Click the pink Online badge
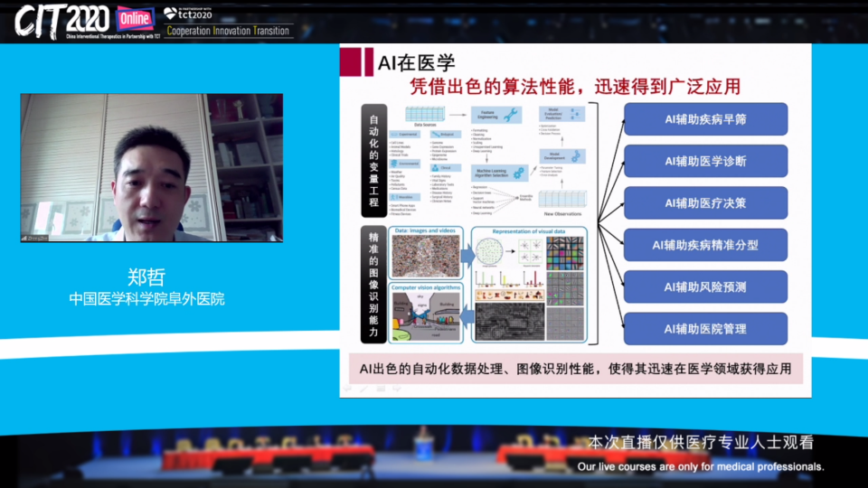 pyautogui.click(x=135, y=17)
